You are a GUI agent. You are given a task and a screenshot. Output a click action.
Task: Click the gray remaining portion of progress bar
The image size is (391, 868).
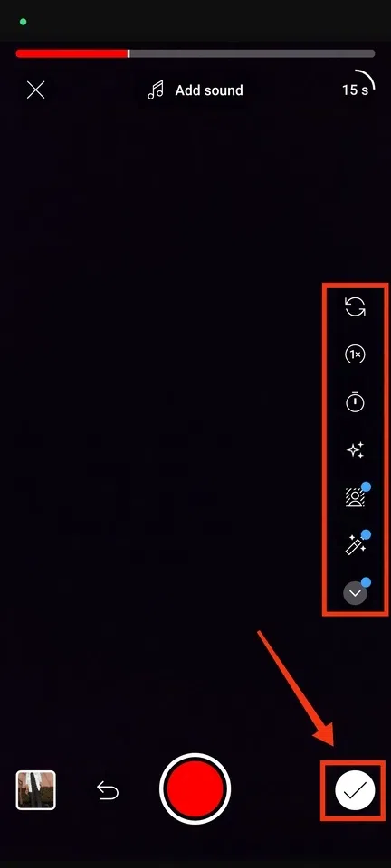click(x=253, y=53)
